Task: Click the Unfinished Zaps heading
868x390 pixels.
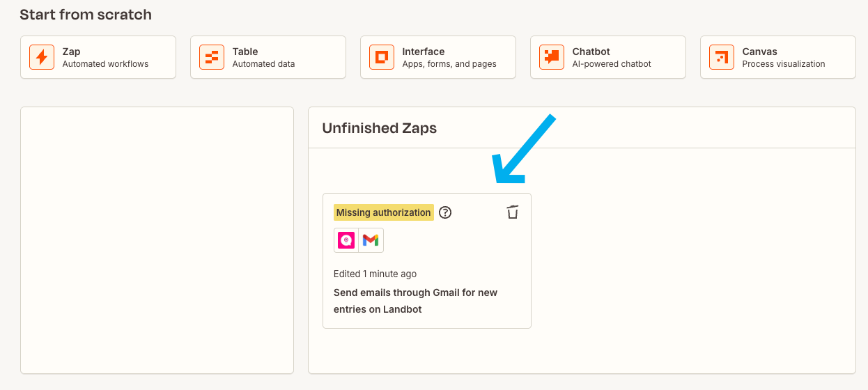Action: tap(379, 128)
